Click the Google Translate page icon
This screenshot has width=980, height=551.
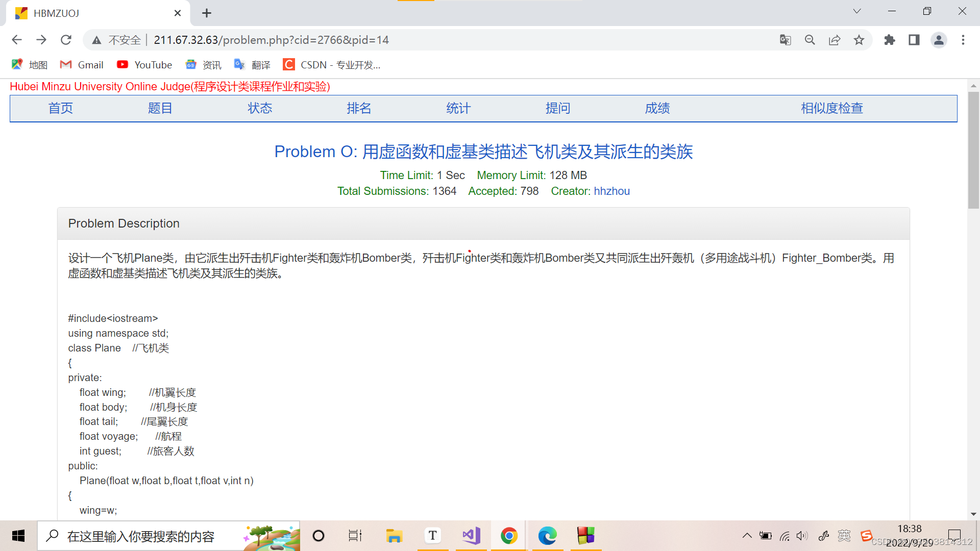[785, 40]
